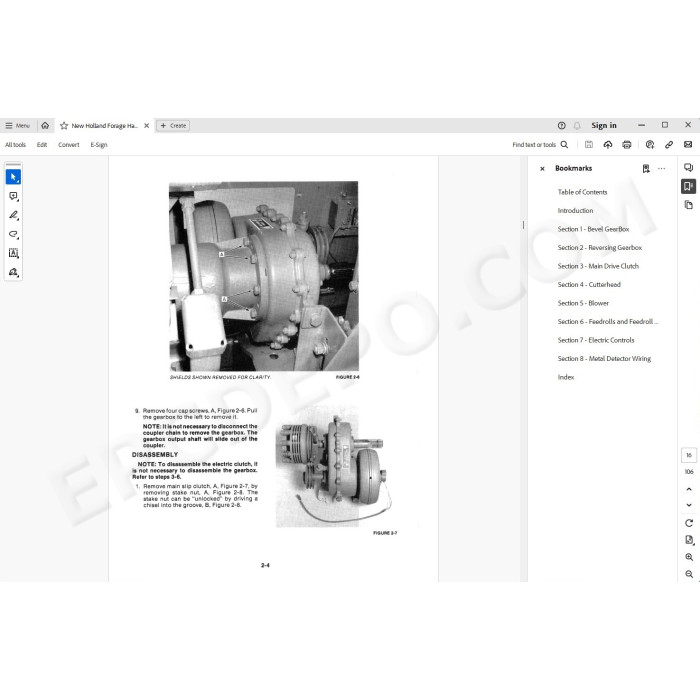Screen dimensions: 700x700
Task: Choose the Select arrow tool
Action: pos(13,177)
